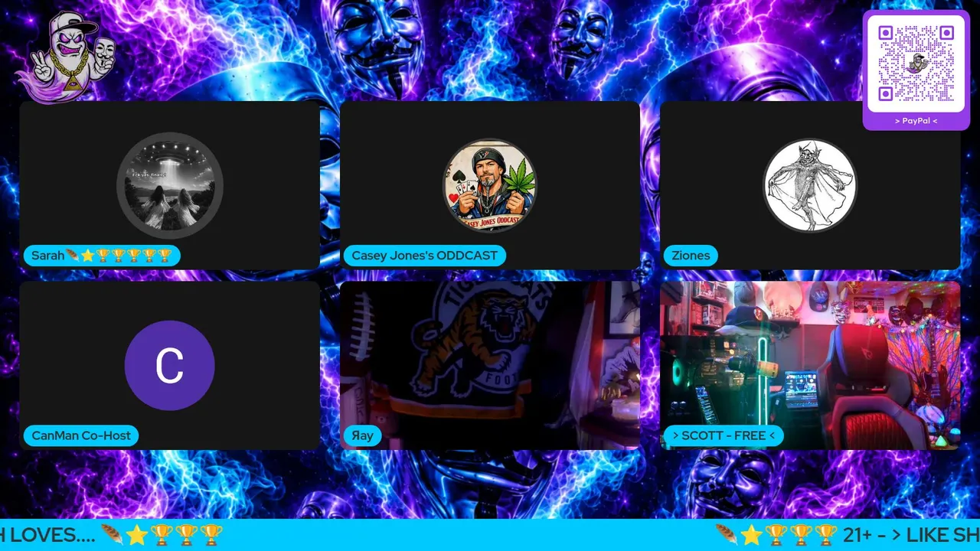The height and width of the screenshot is (551, 980).
Task: Select Sarah's UFO avatar
Action: (170, 185)
